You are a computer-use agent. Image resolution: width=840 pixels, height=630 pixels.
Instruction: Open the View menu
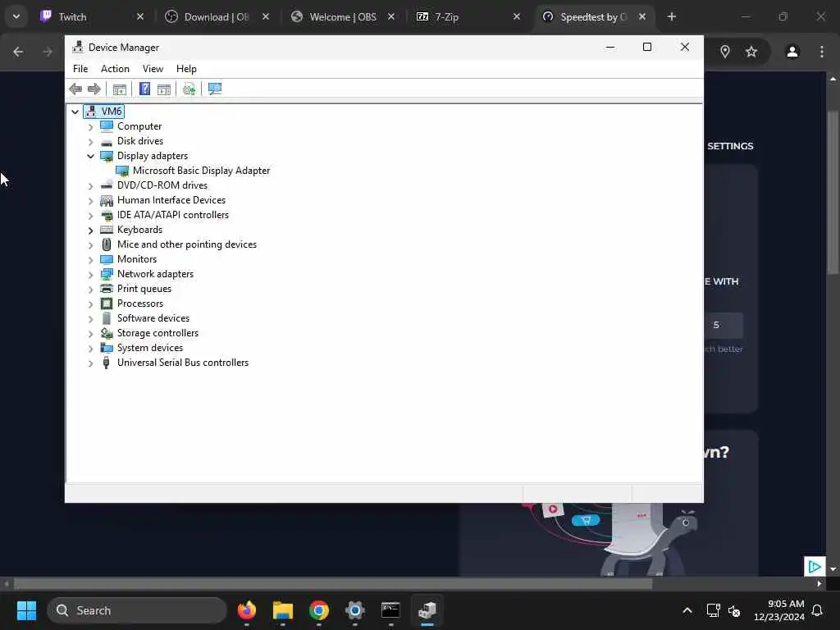[x=153, y=69]
